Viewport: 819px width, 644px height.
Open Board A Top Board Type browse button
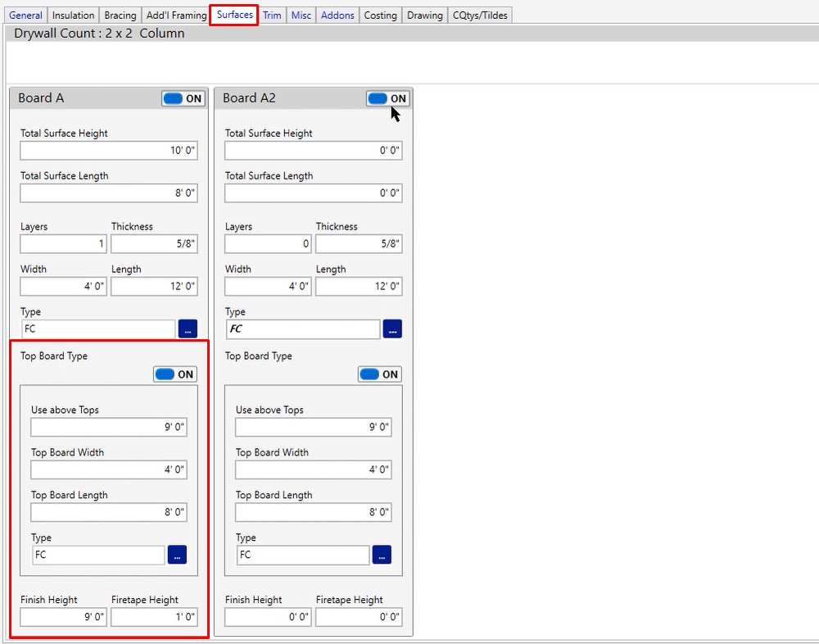[x=177, y=555]
